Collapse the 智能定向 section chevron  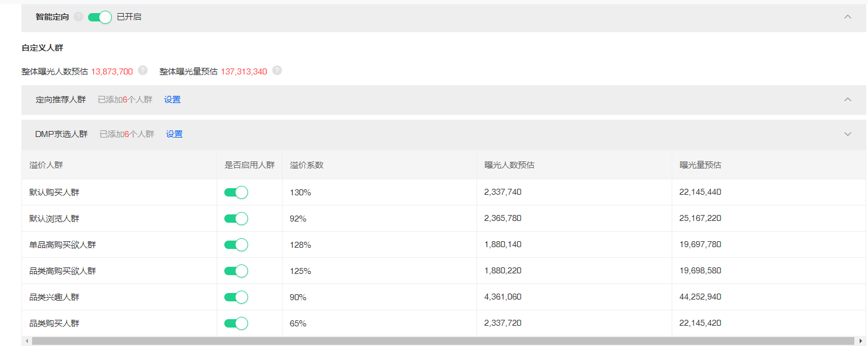[x=848, y=17]
